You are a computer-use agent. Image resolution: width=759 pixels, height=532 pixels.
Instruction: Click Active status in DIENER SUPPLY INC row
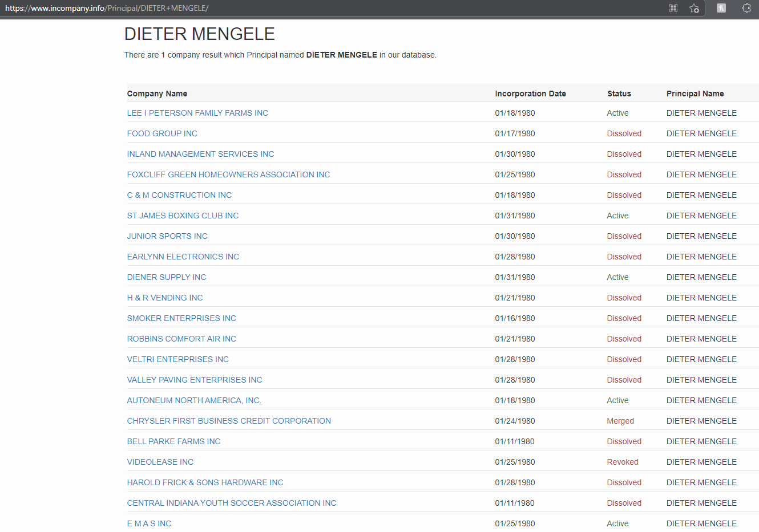617,277
